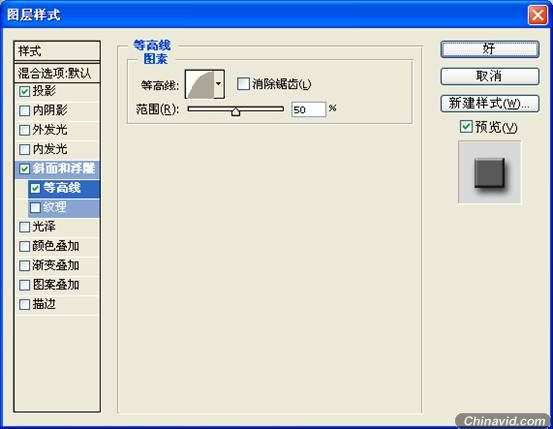Viewport: 553px width, 429px height.
Task: Open the 光泽 satin settings
Action: pos(57,227)
